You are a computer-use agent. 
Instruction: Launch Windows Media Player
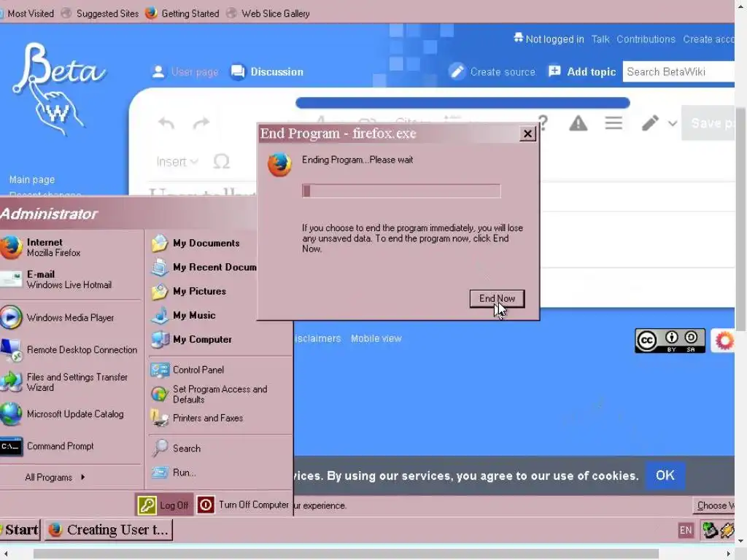pyautogui.click(x=57, y=318)
